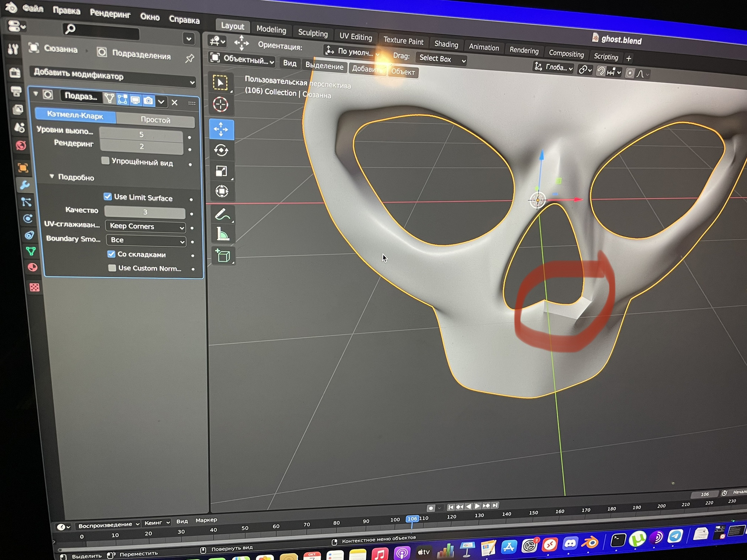Viewport: 747px width, 560px height.
Task: Activate the 3D Cursor tool
Action: pyautogui.click(x=221, y=104)
